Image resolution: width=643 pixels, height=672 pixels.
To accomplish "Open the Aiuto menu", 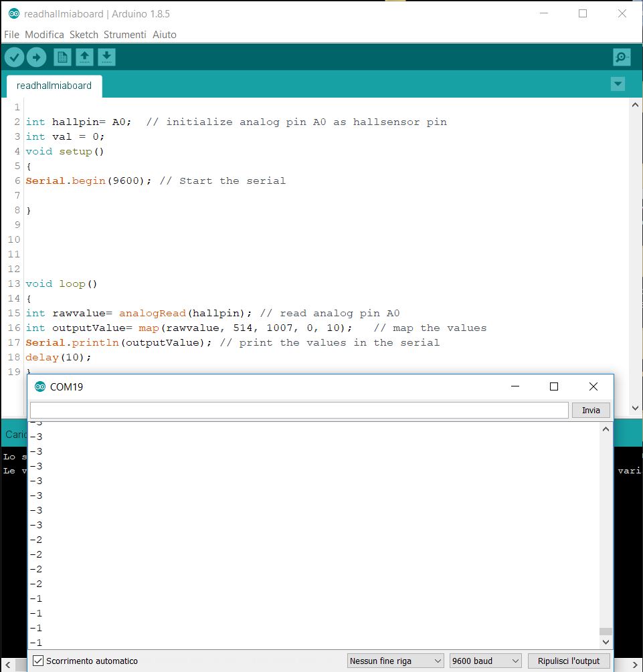I will point(165,35).
